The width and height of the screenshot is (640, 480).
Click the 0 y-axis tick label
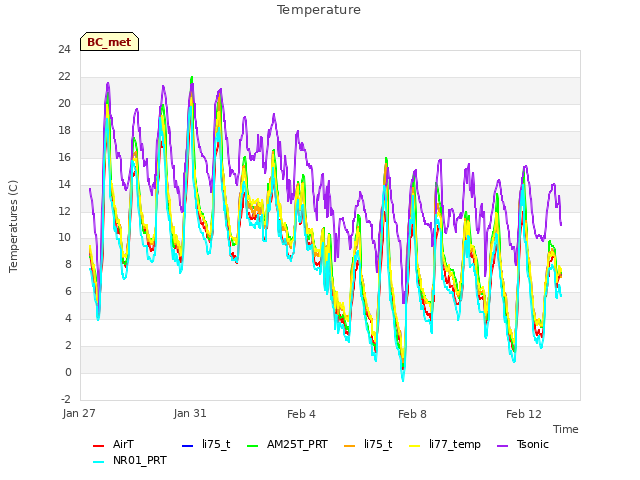pyautogui.click(x=68, y=372)
